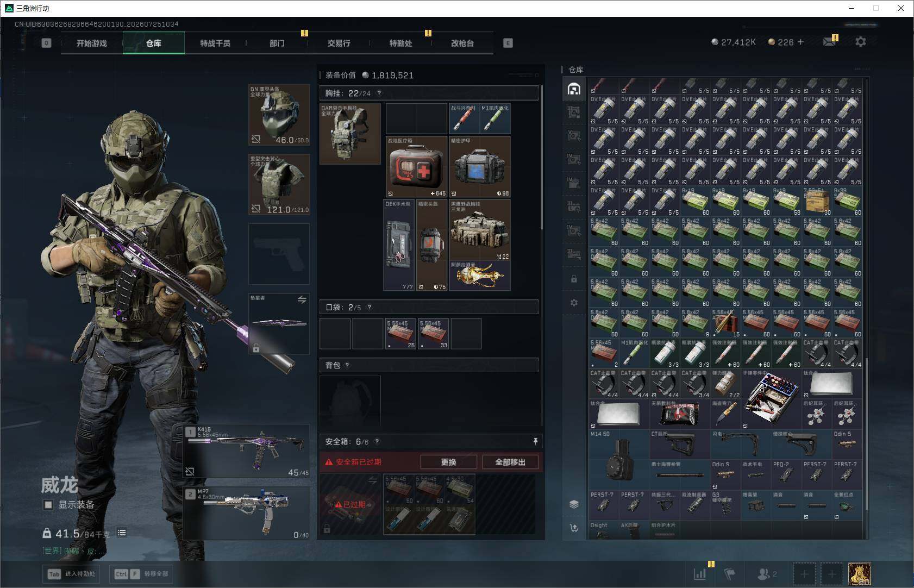
Task: Click the stacked layers icon in warehouse sidebar
Action: click(574, 504)
